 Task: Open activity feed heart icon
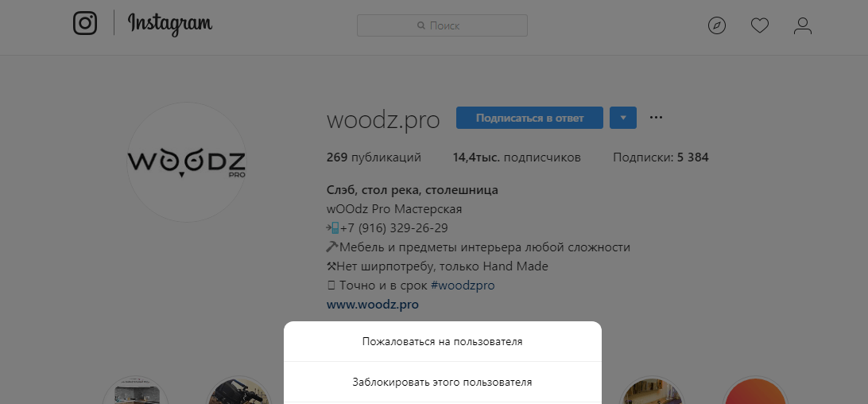pos(760,26)
